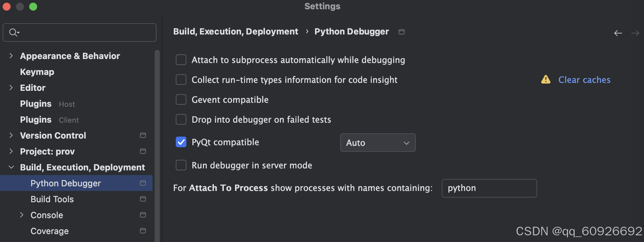Click the warning triangle icon near Clear caches
This screenshot has height=242, width=644.
(546, 80)
